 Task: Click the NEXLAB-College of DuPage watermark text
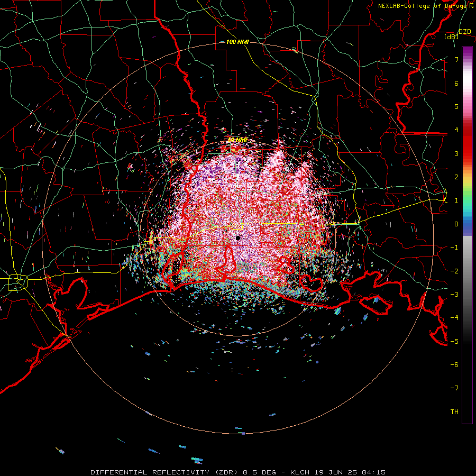(425, 6)
